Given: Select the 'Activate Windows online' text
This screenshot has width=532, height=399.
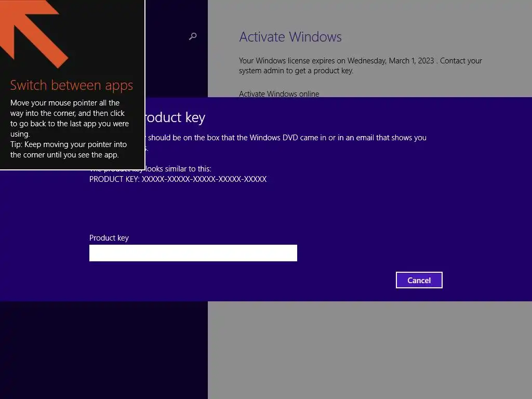Looking at the screenshot, I should tap(279, 94).
